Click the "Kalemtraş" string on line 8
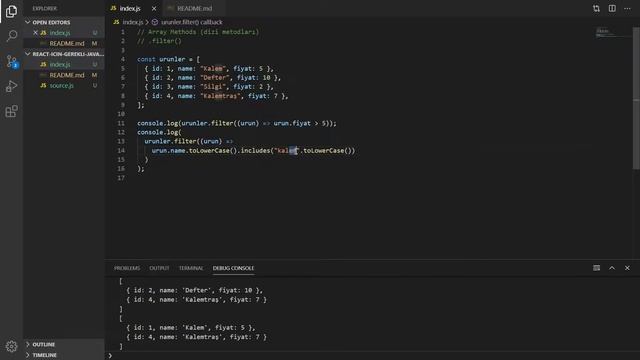640x360 pixels. pyautogui.click(x=221, y=96)
